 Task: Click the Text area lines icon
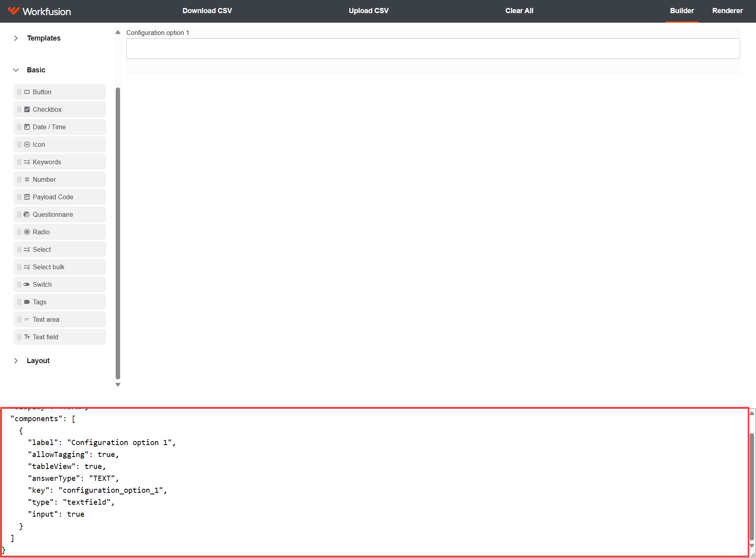(27, 319)
